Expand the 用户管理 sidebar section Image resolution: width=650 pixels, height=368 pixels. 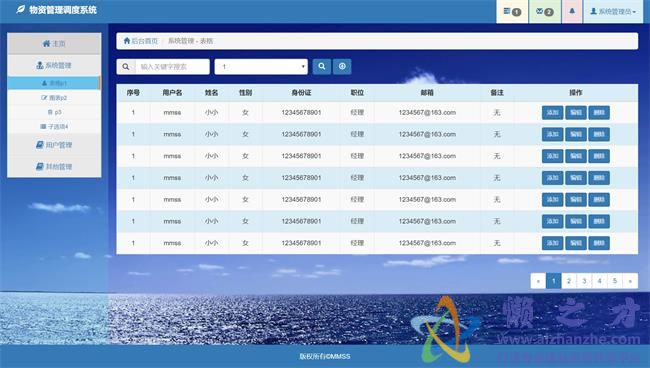(x=54, y=145)
